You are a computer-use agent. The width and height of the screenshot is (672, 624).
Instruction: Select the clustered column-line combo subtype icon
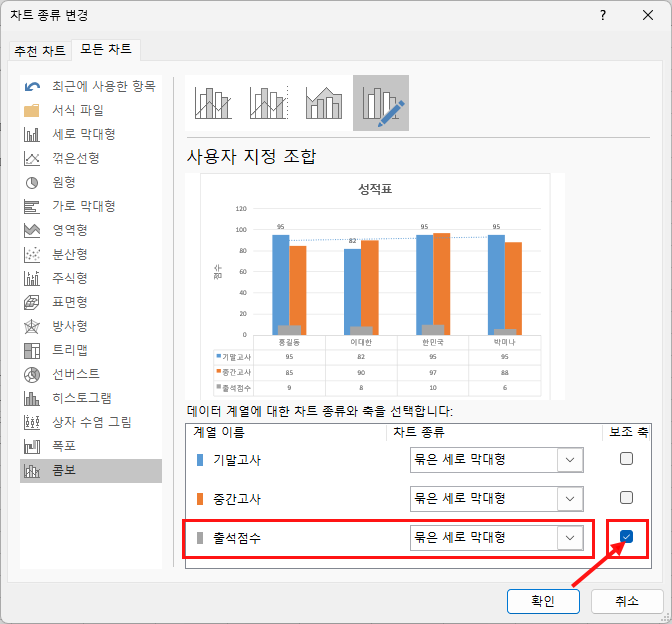tap(214, 103)
